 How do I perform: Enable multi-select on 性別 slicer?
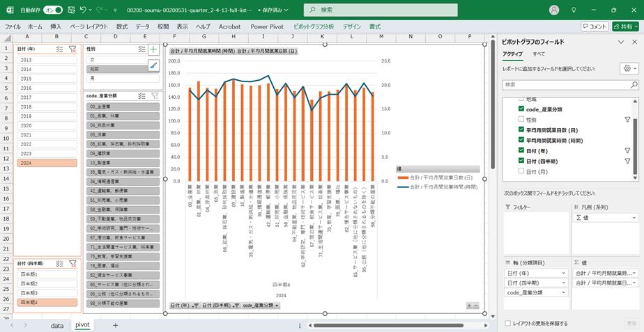pos(141,49)
